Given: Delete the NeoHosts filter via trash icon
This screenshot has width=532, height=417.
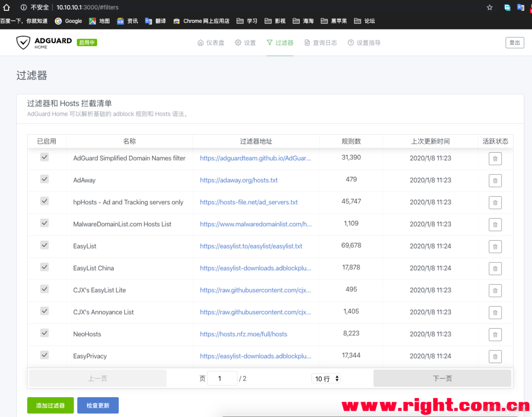Looking at the screenshot, I should coord(495,334).
